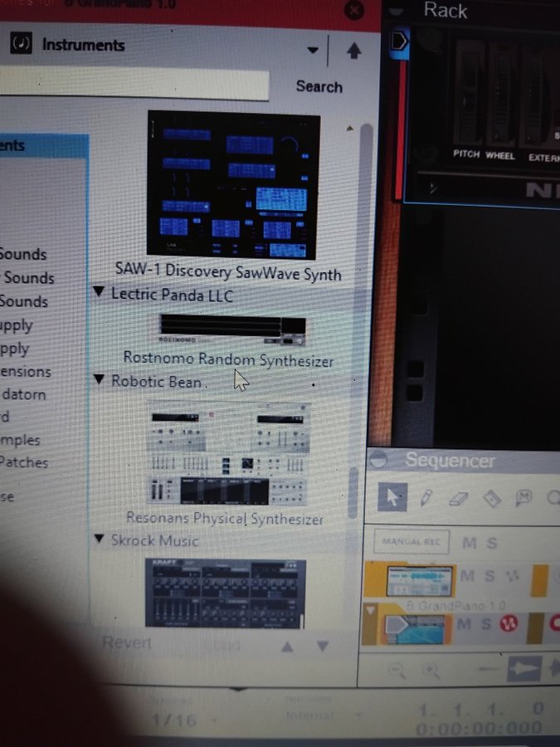
Task: Select the Pencil tool in Sequencer
Action: pyautogui.click(x=426, y=497)
